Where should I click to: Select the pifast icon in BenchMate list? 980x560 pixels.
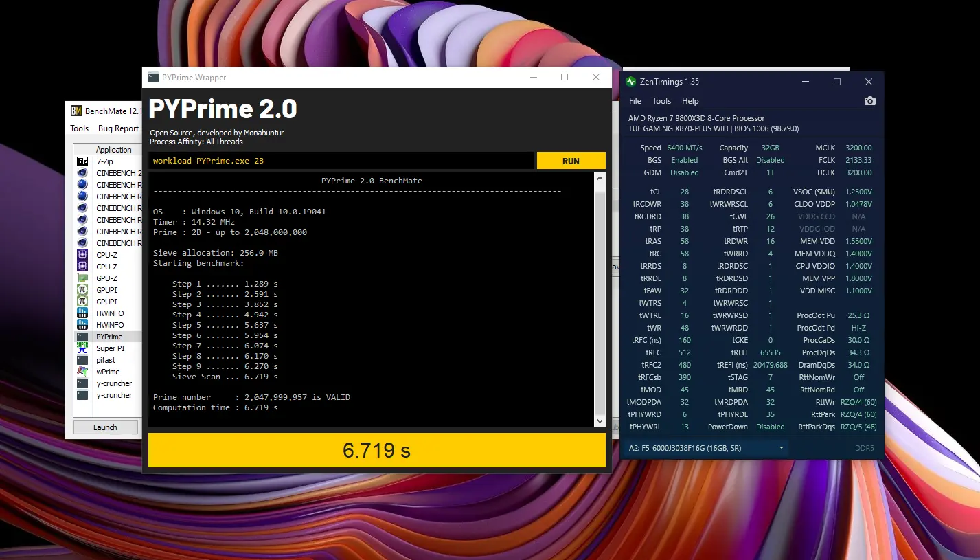click(82, 360)
